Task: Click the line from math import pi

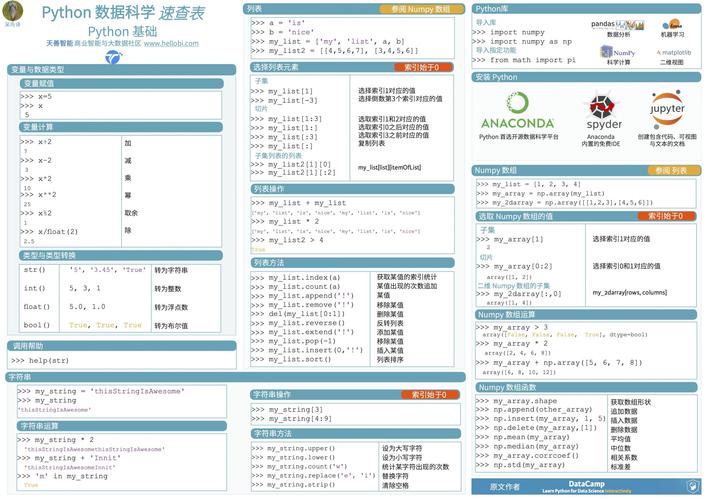Action: point(524,60)
